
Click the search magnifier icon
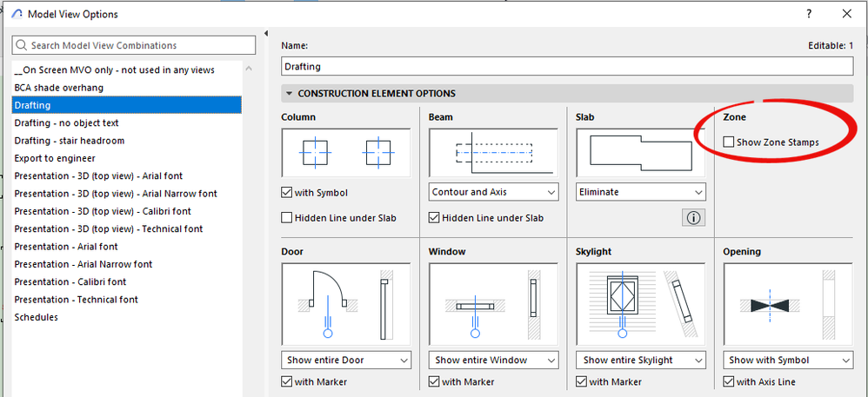click(x=22, y=45)
